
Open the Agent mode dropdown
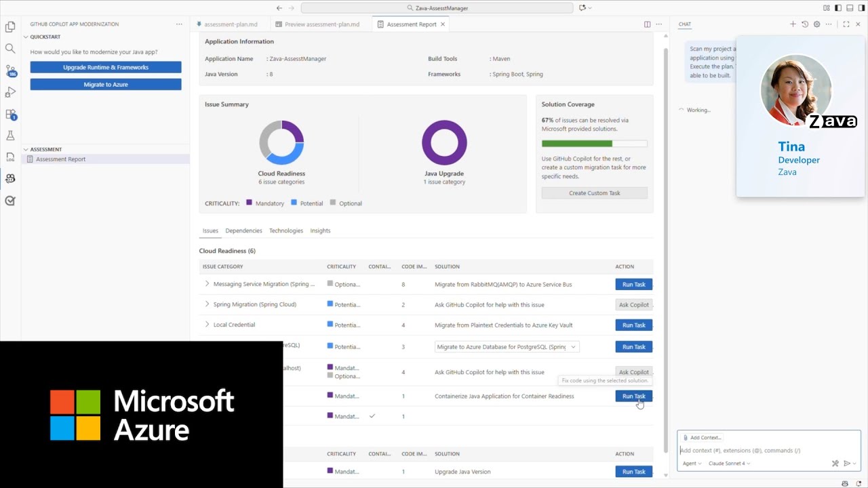[692, 464]
